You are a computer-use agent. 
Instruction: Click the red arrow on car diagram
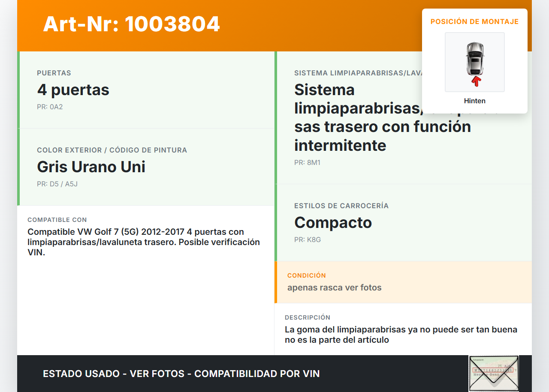(x=476, y=81)
